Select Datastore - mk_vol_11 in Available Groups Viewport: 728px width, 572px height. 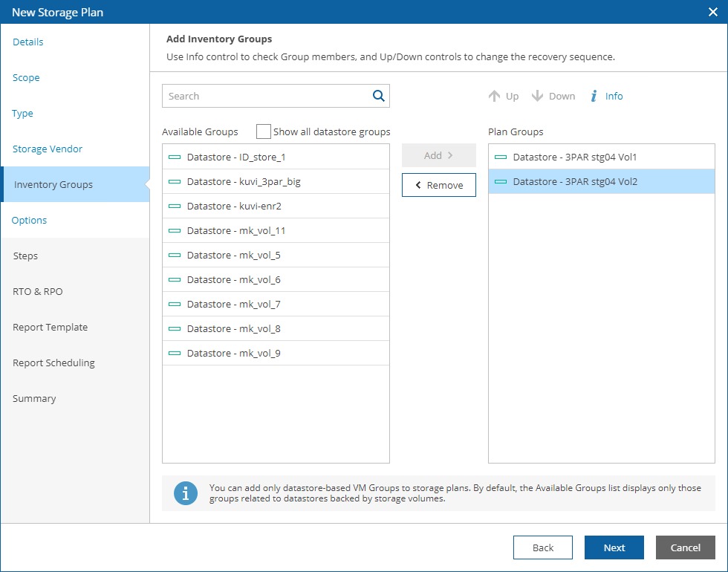pos(236,231)
